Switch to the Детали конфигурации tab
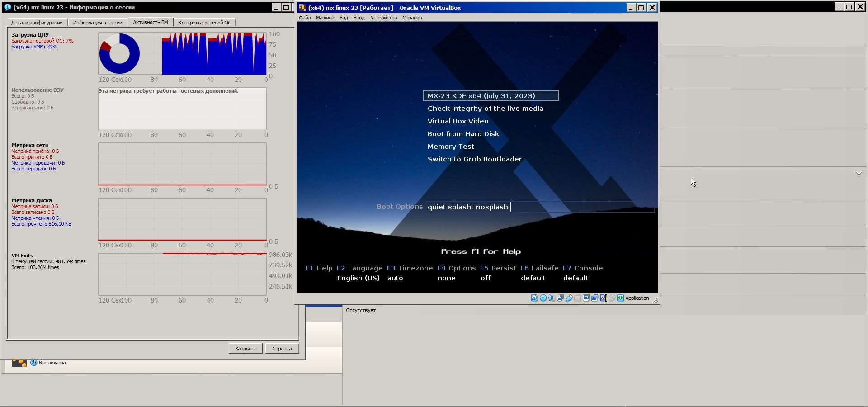The height and width of the screenshot is (407, 868). 37,23
